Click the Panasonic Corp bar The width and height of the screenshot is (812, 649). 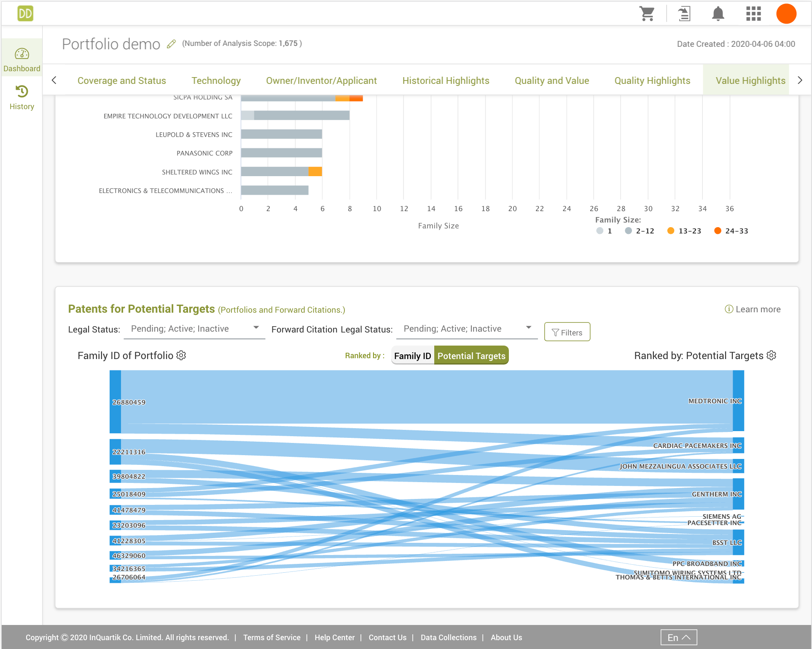point(282,153)
